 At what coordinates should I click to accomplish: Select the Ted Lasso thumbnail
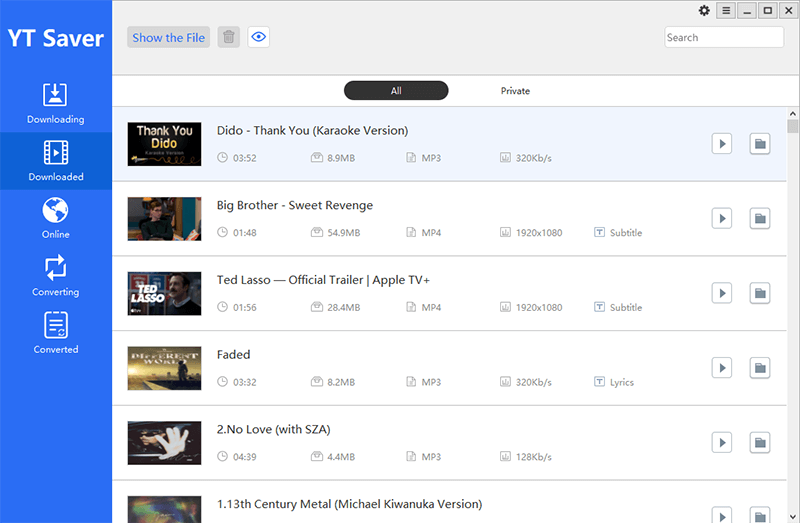tap(164, 293)
